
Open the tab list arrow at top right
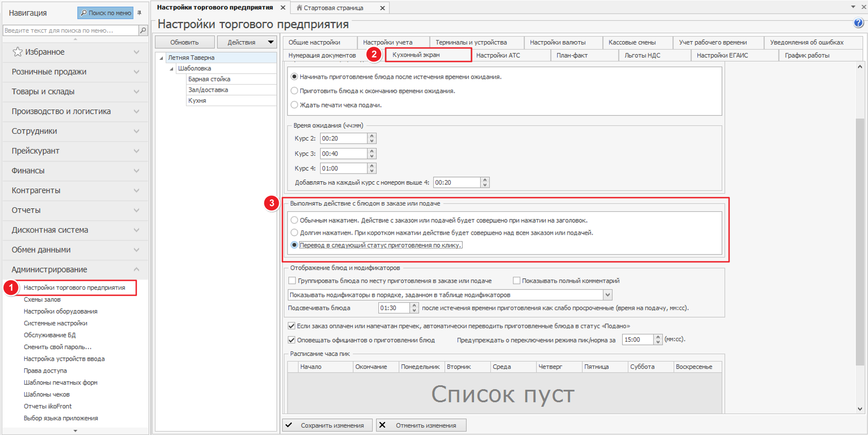click(x=853, y=7)
